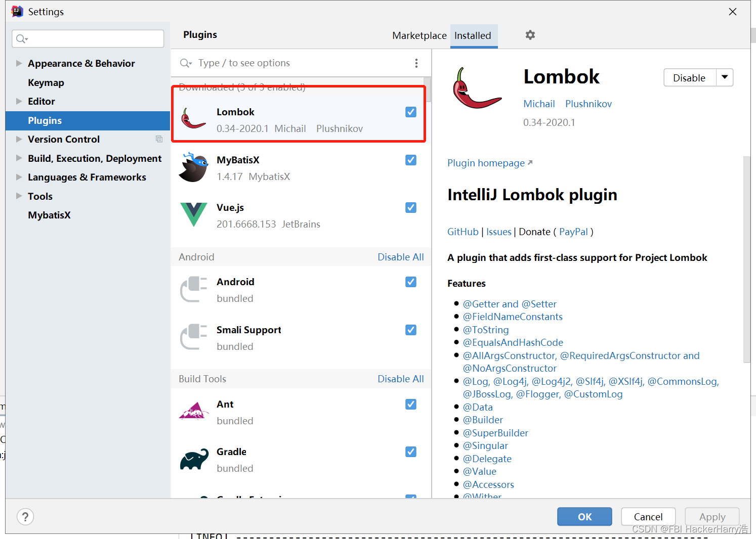The height and width of the screenshot is (539, 756).
Task: Select the Installed tab
Action: click(473, 35)
